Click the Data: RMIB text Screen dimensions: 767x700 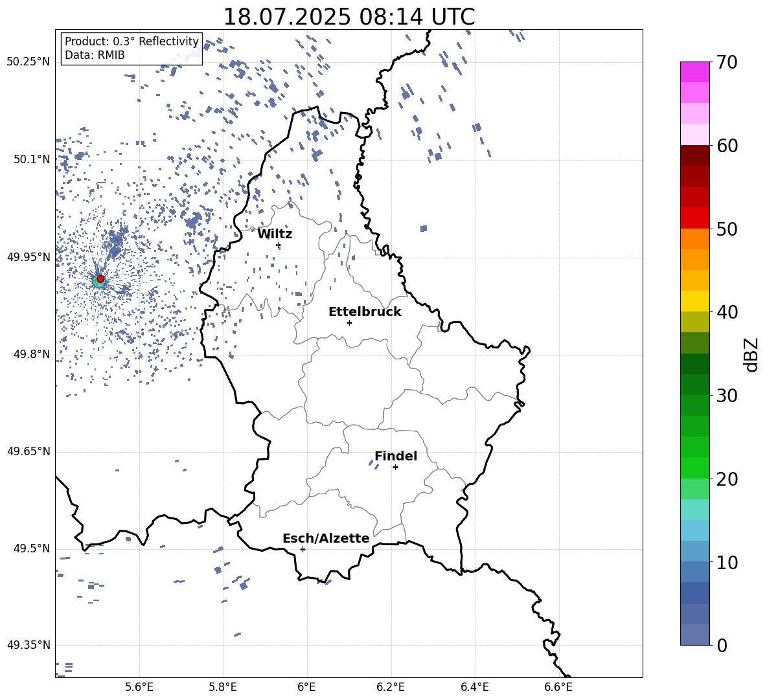[x=95, y=55]
